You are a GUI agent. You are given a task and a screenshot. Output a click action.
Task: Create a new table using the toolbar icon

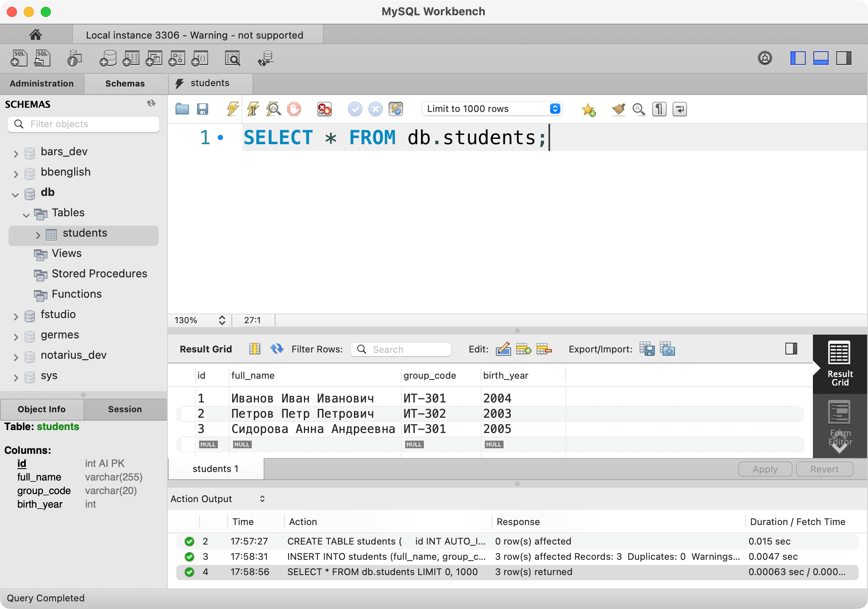point(131,59)
